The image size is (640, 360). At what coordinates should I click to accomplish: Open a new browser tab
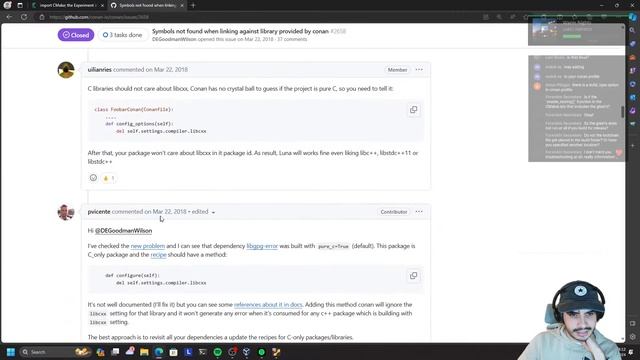pyautogui.click(x=193, y=5)
